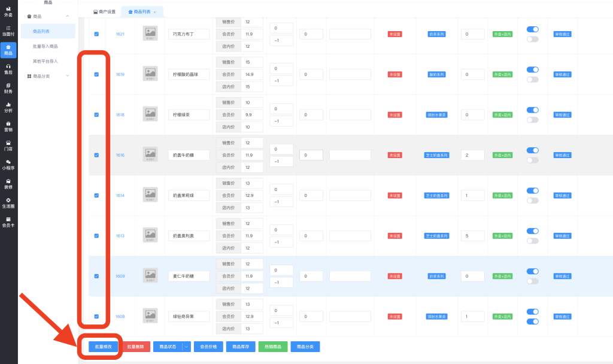Open the 会员卡 sidebar icon
613x364 pixels.
pos(8,222)
